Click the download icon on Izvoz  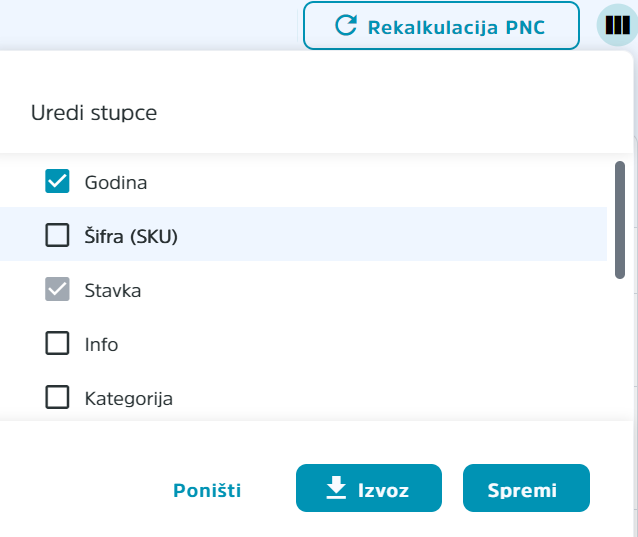pos(336,488)
